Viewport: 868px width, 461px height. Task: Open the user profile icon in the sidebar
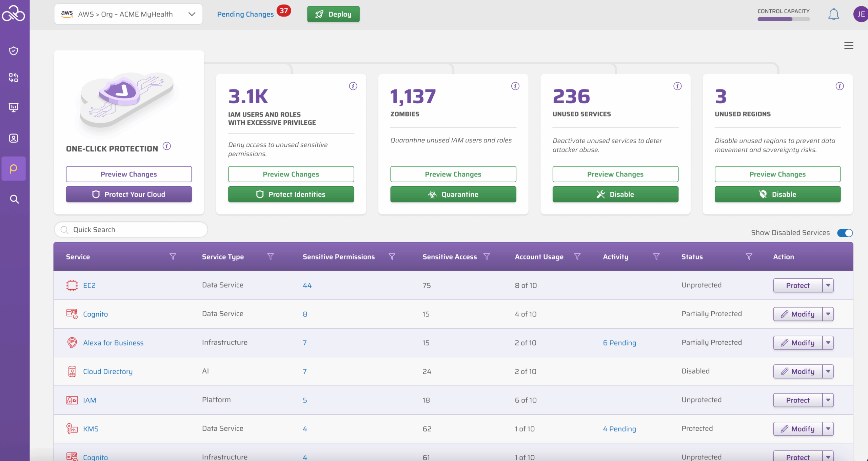(x=14, y=138)
